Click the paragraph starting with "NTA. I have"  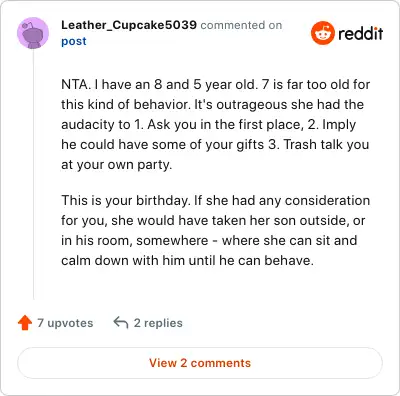coord(216,124)
